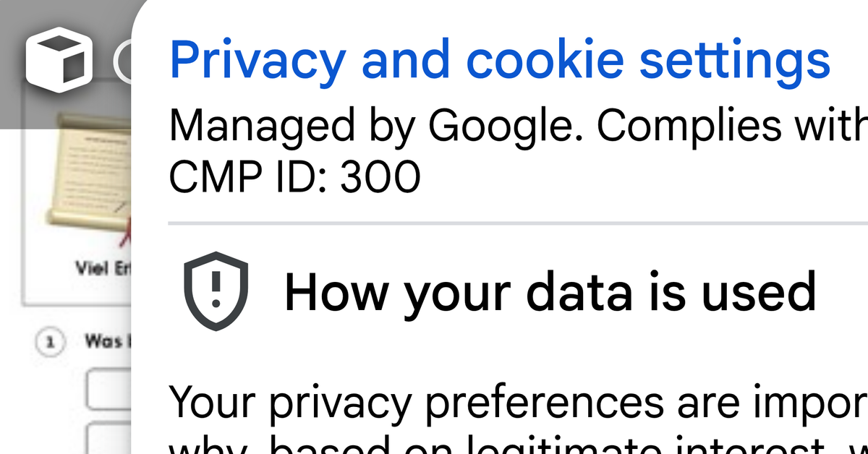Screen dimensions: 868x454
Task: Click the "Privacy and cookie settings" title
Action: (x=500, y=60)
